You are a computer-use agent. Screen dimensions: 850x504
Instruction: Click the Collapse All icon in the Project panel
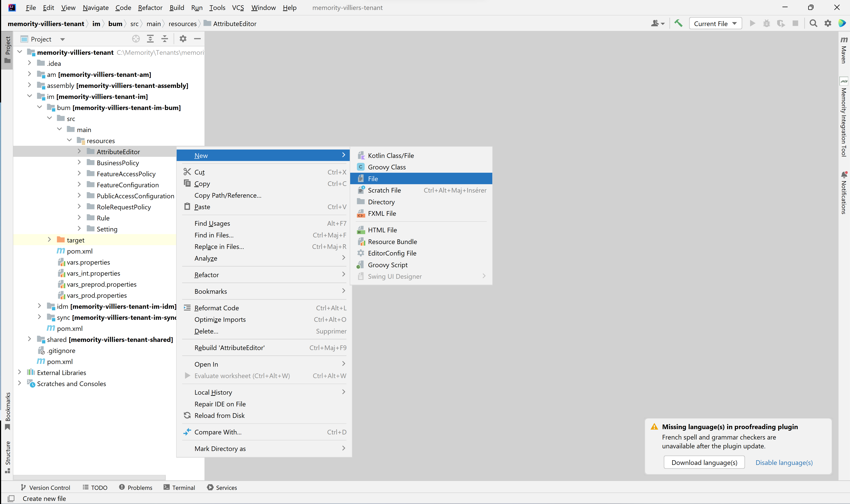tap(165, 39)
